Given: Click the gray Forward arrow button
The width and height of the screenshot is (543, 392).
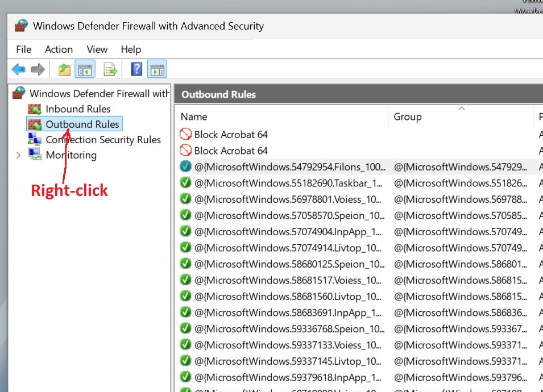Looking at the screenshot, I should (x=38, y=69).
